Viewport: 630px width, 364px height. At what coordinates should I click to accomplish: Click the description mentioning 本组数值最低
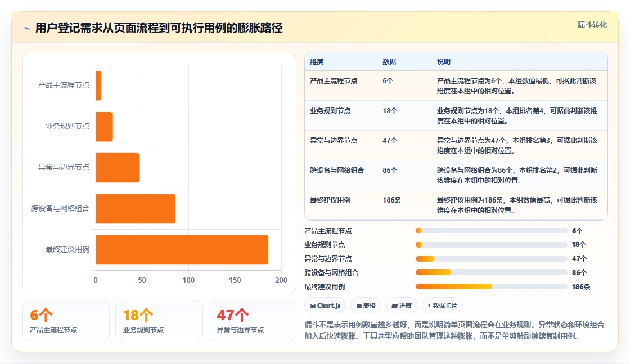(517, 86)
